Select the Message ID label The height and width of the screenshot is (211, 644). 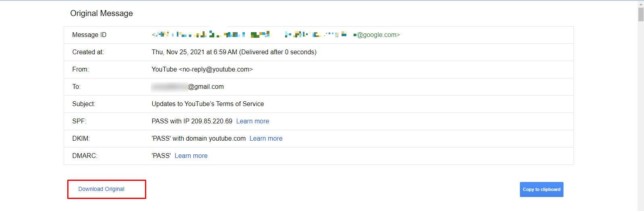89,35
